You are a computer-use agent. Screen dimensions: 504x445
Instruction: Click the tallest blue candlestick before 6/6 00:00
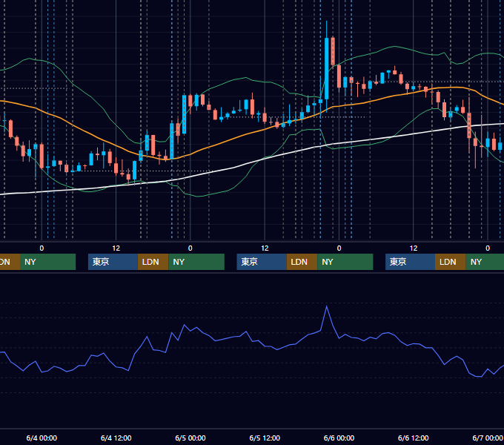coord(327,68)
